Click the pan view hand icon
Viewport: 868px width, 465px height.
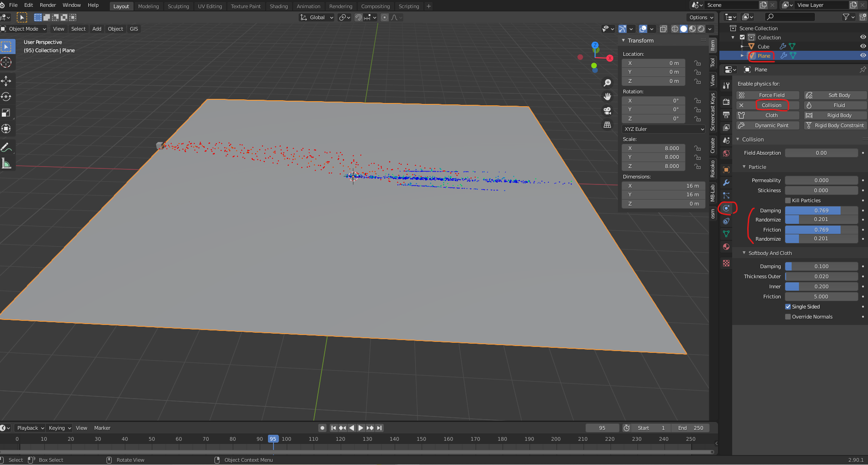click(607, 97)
